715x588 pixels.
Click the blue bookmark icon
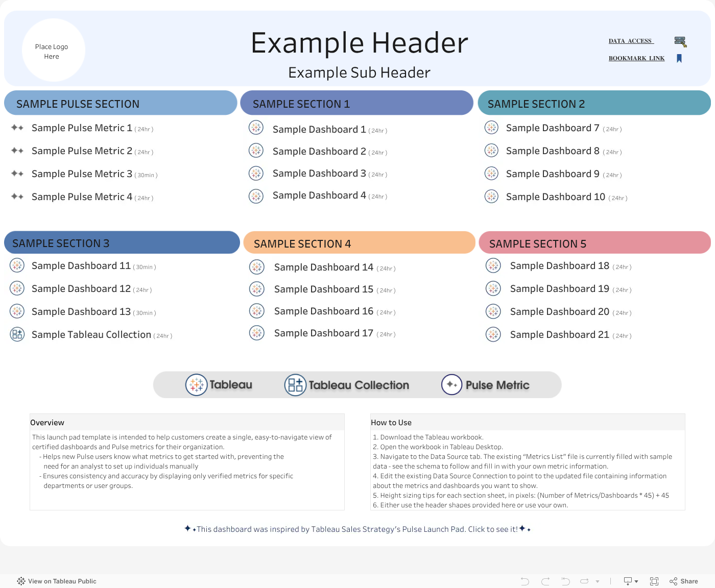(x=679, y=58)
